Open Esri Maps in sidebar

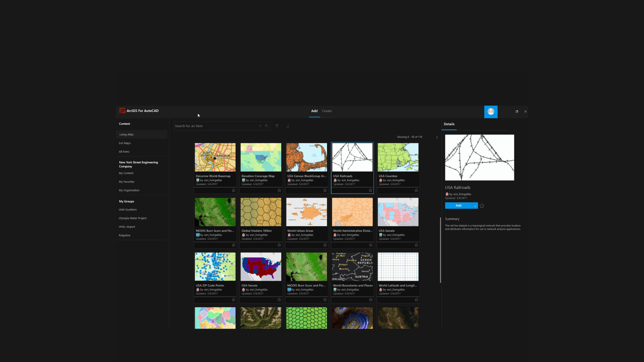[x=125, y=143]
